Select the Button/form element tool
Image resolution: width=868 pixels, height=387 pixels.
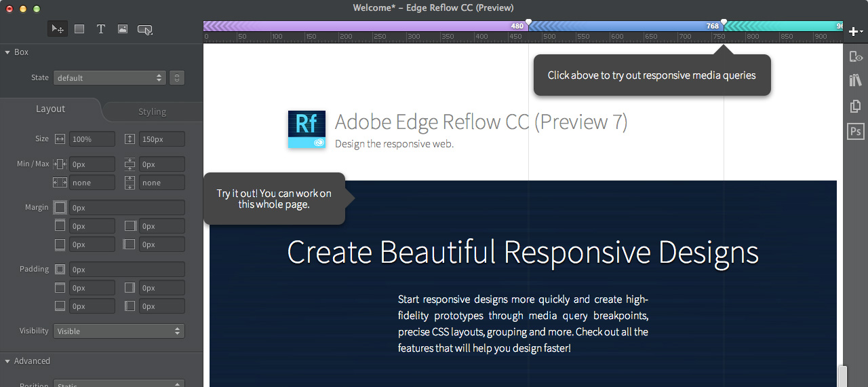point(144,29)
